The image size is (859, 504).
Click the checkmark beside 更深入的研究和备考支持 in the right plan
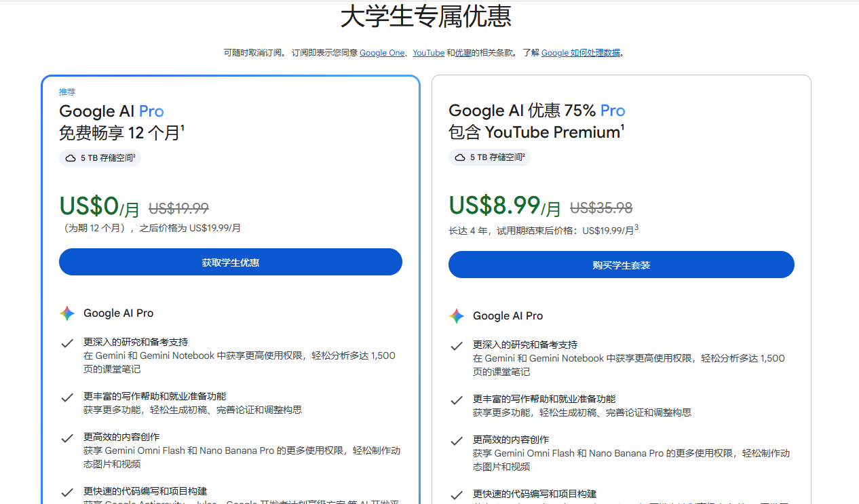pyautogui.click(x=457, y=346)
